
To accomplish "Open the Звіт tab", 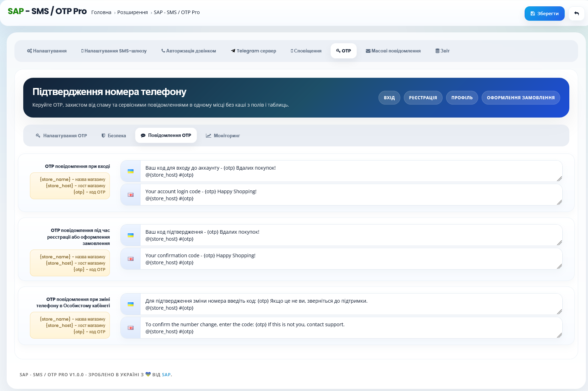I will click(443, 51).
